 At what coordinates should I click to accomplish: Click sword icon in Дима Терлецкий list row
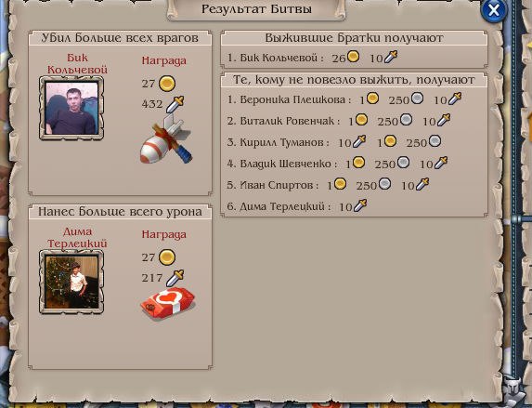coord(360,205)
